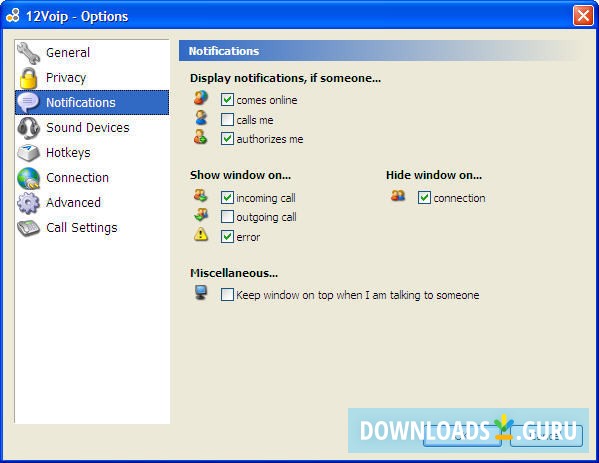Switch to Call Settings
This screenshot has width=599, height=463.
click(92, 228)
